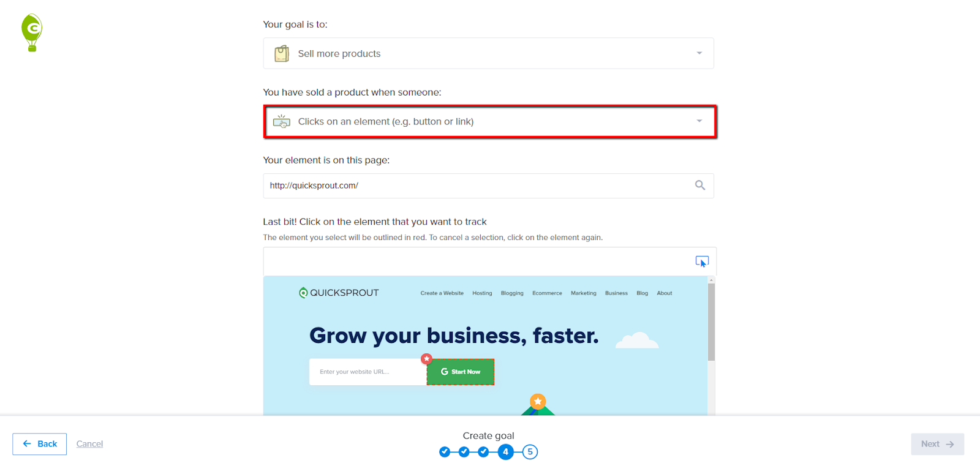980x463 pixels.
Task: Click the page URL input field
Action: (488, 186)
